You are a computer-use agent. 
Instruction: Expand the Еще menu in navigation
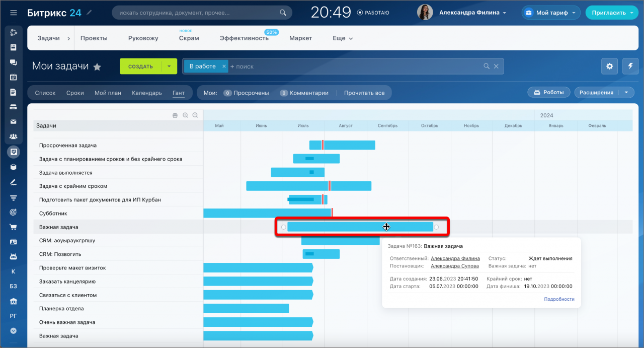click(343, 38)
